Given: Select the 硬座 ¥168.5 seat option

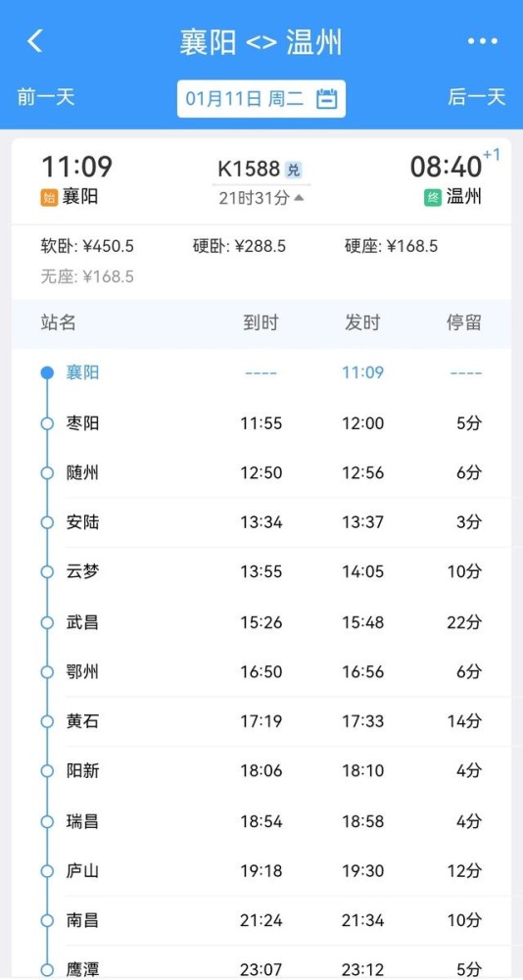Looking at the screenshot, I should [x=391, y=246].
